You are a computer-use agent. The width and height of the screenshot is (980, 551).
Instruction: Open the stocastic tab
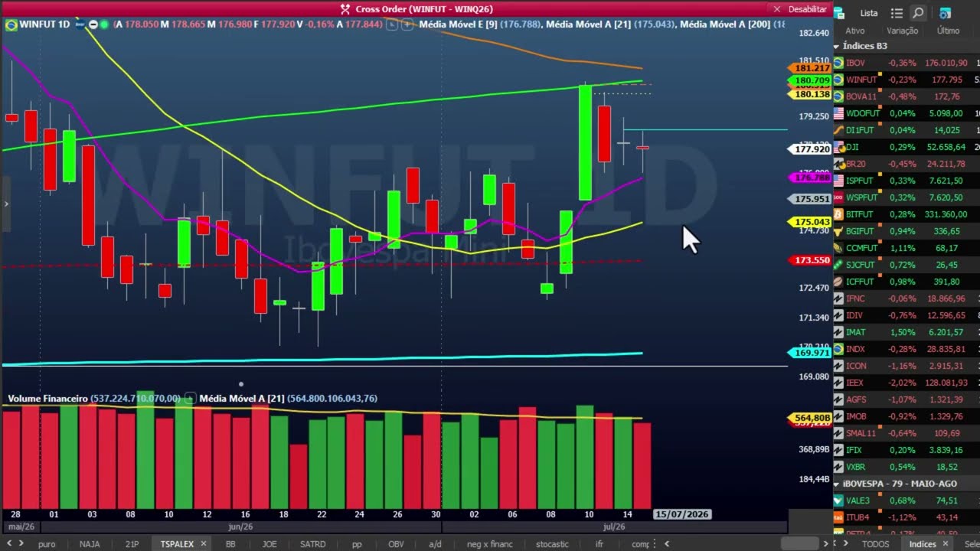[x=552, y=544]
